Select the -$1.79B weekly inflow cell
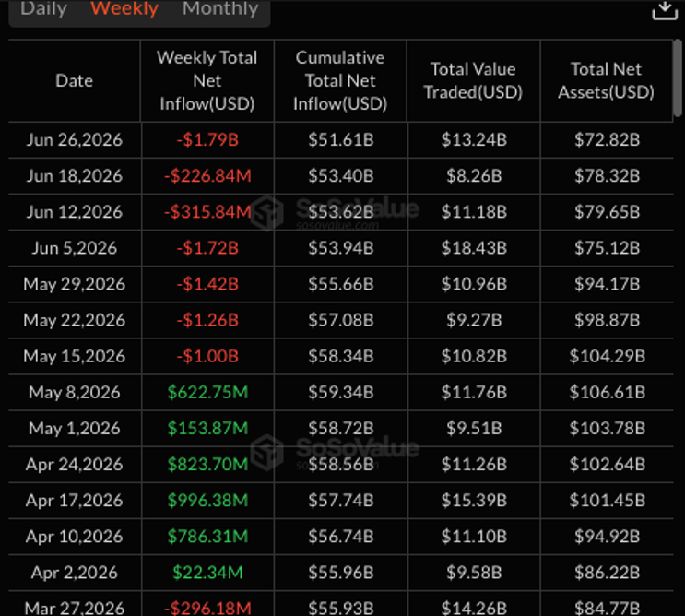This screenshot has height=616, width=685. tap(207, 140)
